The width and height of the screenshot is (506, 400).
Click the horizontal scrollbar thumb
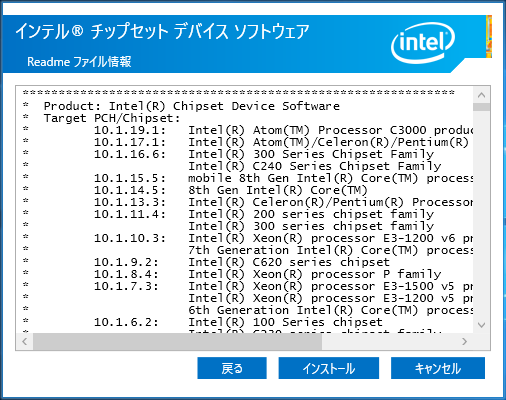tap(177, 341)
